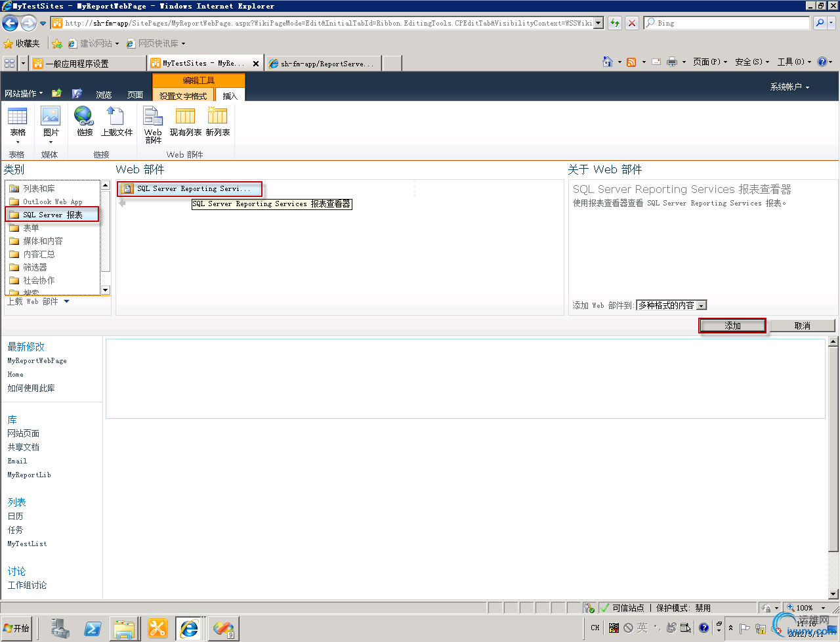Click the New List ribbon icon
This screenshot has height=642, width=840.
[218, 122]
